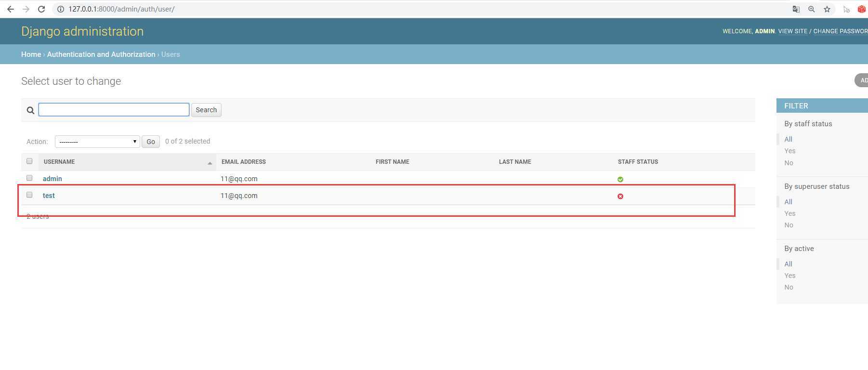This screenshot has height=370, width=868.
Task: Filter superuser status by No
Action: click(789, 225)
